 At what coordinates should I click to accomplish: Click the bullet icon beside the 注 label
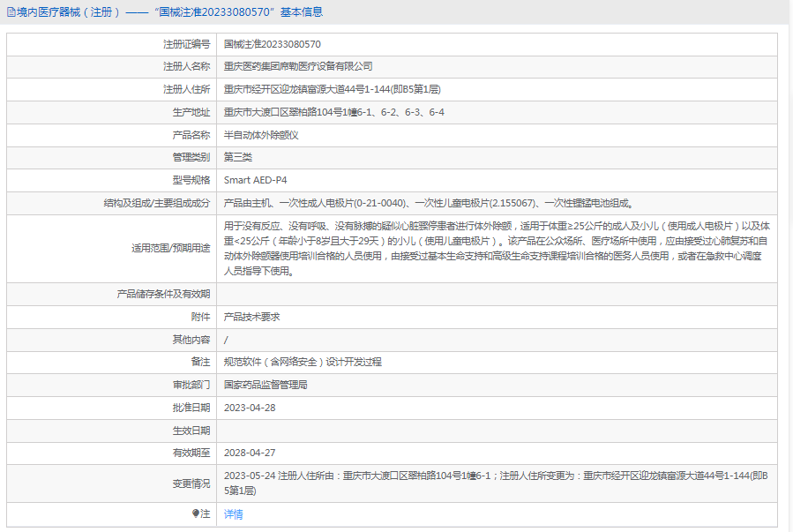click(x=196, y=513)
